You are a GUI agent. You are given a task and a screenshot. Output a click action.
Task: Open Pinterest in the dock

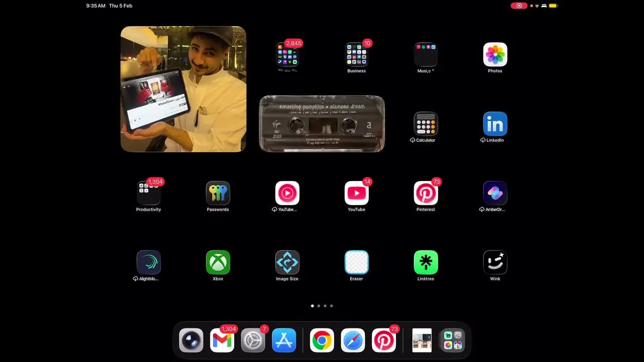tap(384, 340)
